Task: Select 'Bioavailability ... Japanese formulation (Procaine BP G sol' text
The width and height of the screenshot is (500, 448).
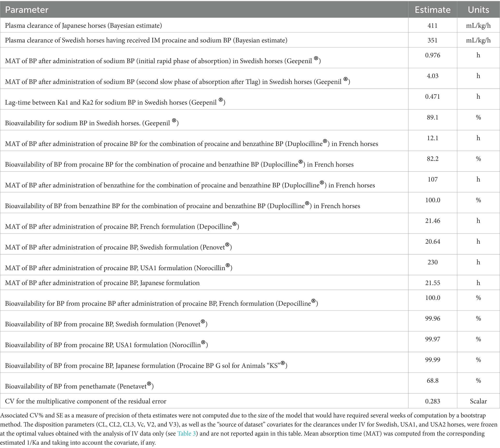Action: coord(146,365)
